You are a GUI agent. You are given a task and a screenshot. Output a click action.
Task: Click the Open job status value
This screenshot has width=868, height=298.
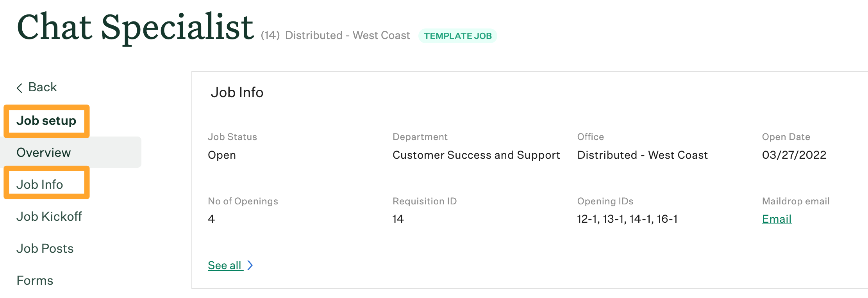[x=221, y=155]
